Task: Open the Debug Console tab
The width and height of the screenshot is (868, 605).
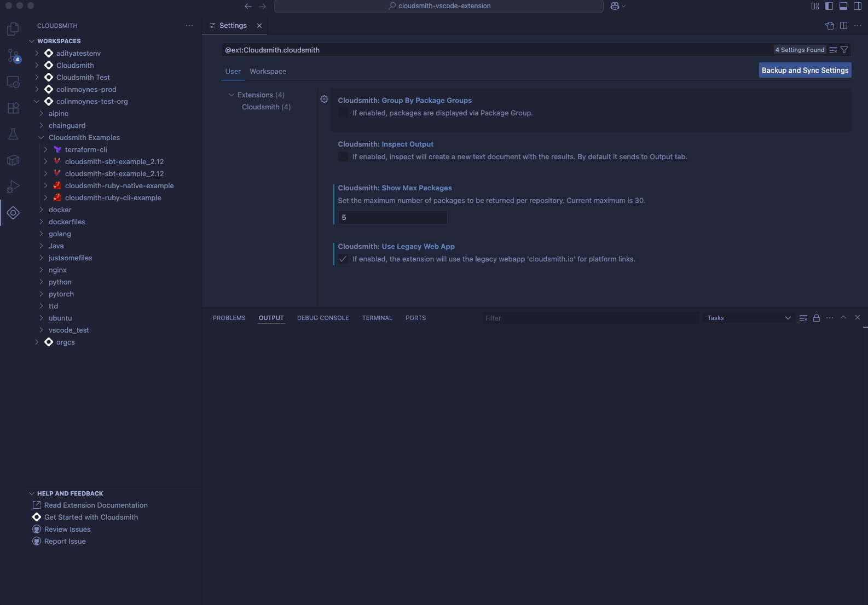Action: [x=323, y=318]
